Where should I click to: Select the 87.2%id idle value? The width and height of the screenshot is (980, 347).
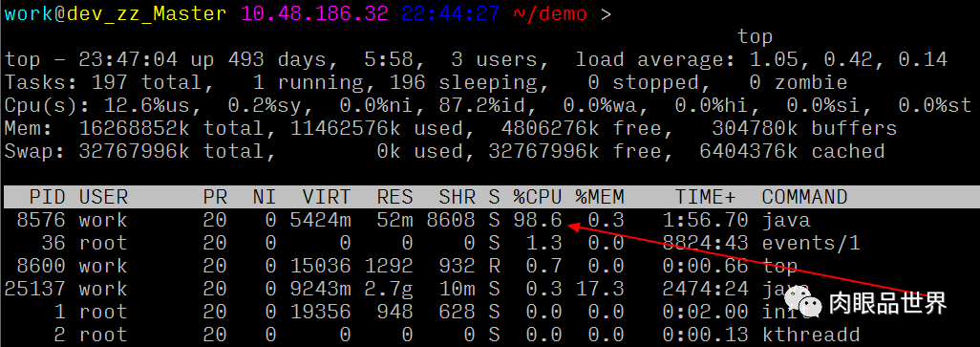[488, 105]
